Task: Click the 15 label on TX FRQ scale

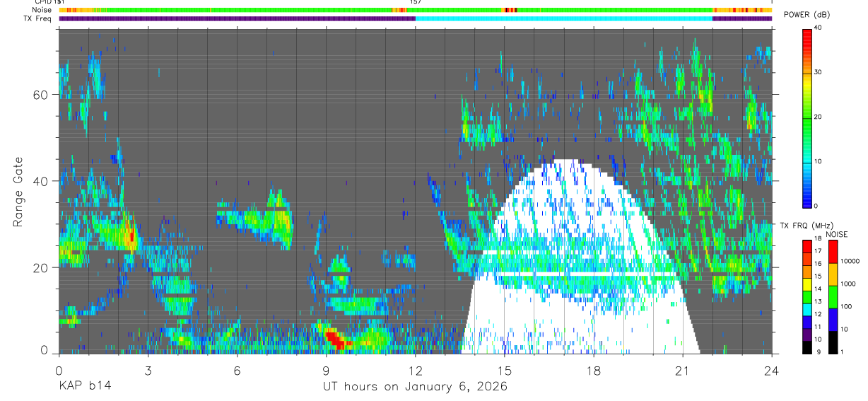Action: (x=818, y=276)
